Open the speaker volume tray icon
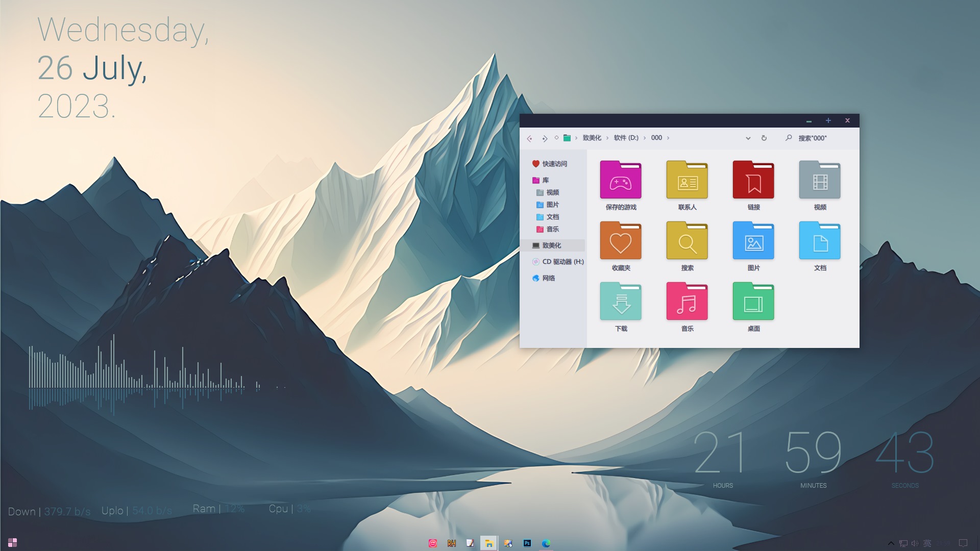 pos(915,543)
